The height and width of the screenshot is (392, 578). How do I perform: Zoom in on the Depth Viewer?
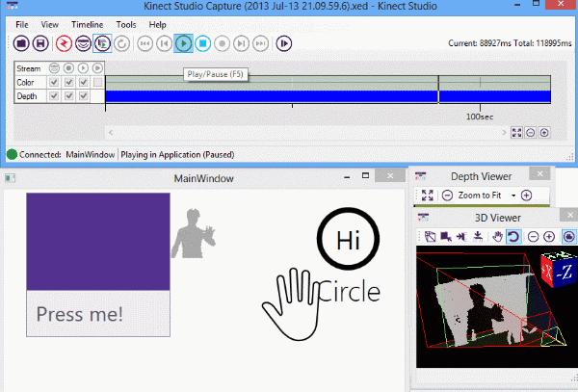pos(526,196)
